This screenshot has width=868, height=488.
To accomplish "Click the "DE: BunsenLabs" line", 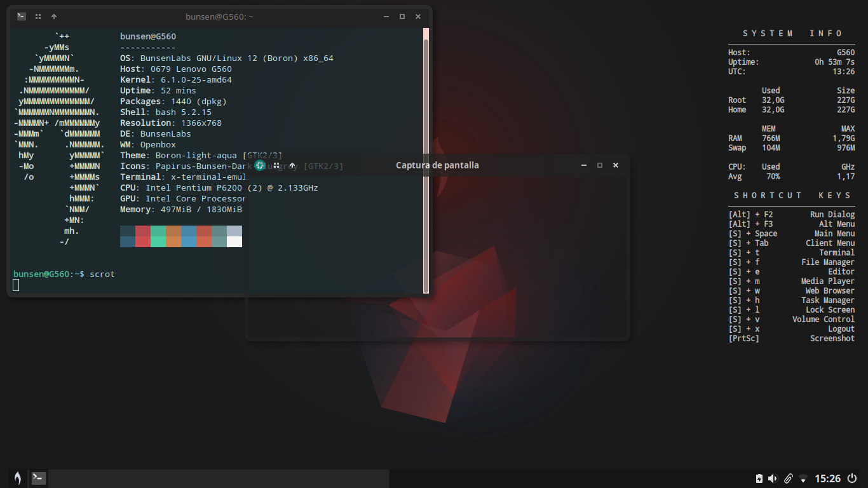I will tap(156, 134).
